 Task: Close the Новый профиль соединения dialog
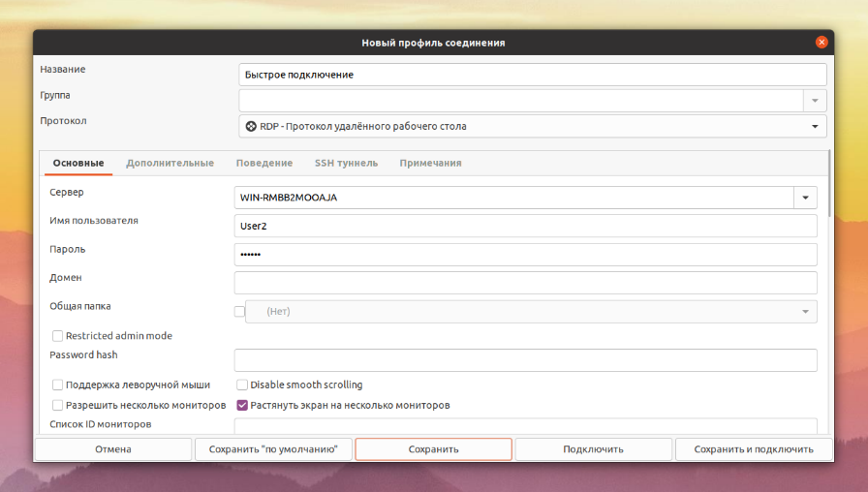tap(821, 42)
